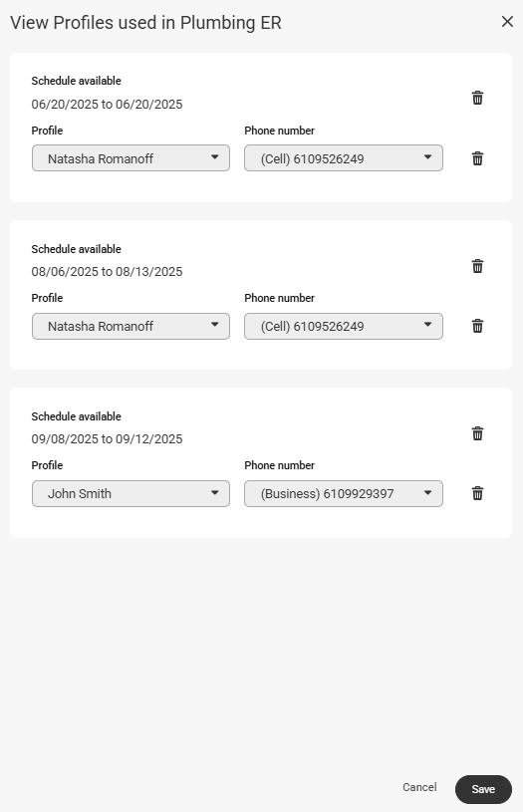Click the Save button
Viewport: 523px width, 812px height.
[483, 789]
